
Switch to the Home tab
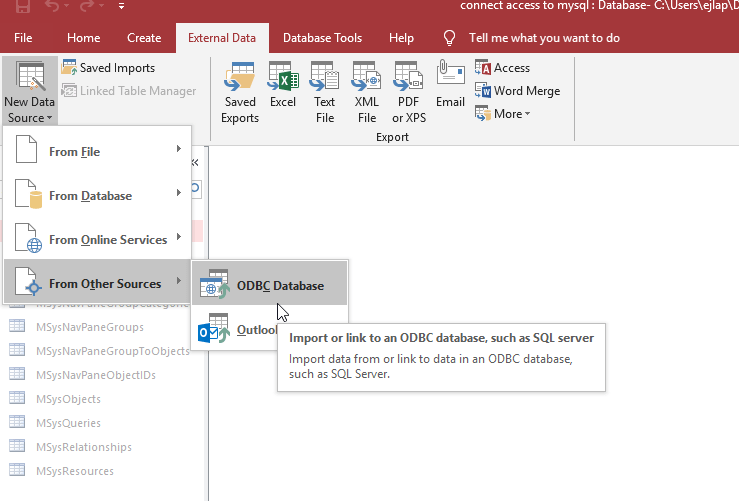click(x=83, y=38)
